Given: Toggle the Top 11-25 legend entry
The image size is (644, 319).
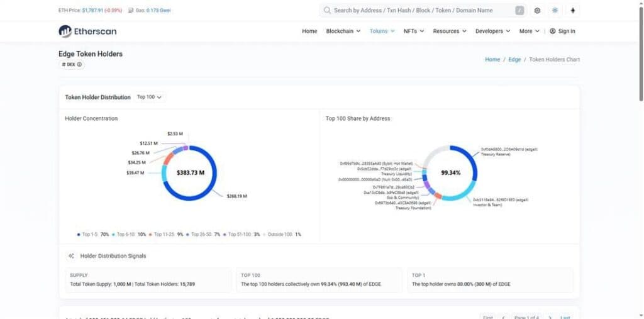Looking at the screenshot, I should 166,234.
